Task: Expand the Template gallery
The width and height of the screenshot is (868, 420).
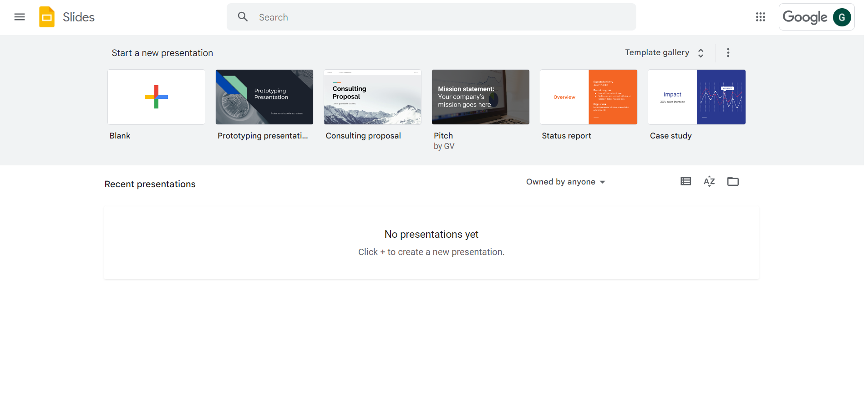Action: coord(664,53)
